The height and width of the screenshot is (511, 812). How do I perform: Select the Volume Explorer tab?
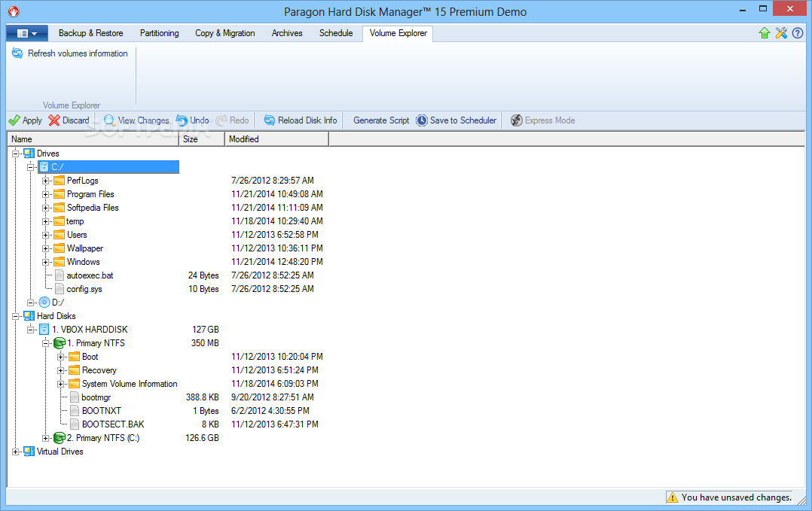pyautogui.click(x=398, y=33)
